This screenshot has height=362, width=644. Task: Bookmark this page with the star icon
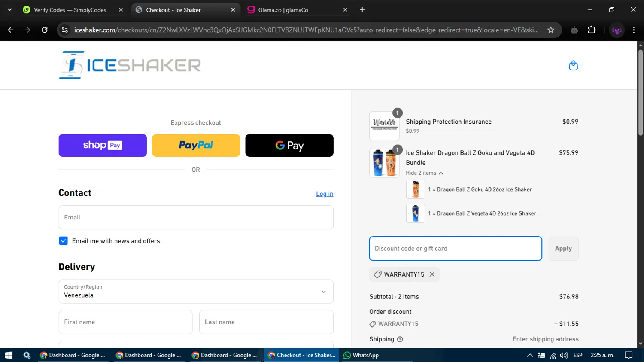(551, 30)
